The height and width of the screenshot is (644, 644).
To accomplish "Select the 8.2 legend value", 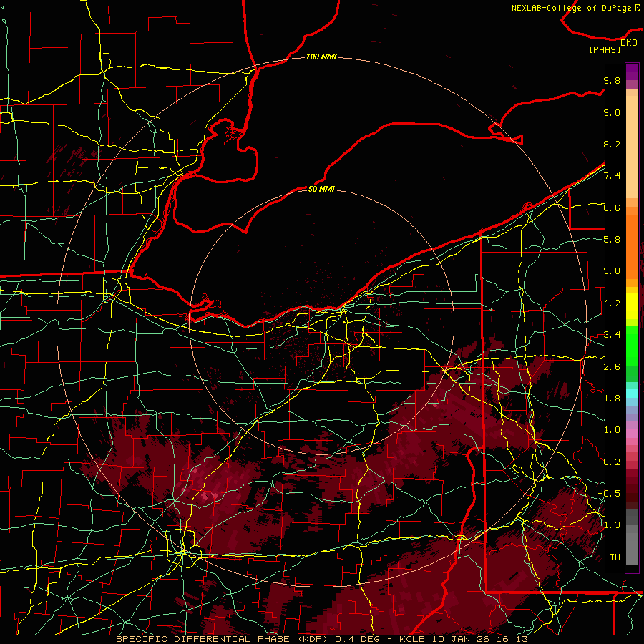I will [x=612, y=144].
